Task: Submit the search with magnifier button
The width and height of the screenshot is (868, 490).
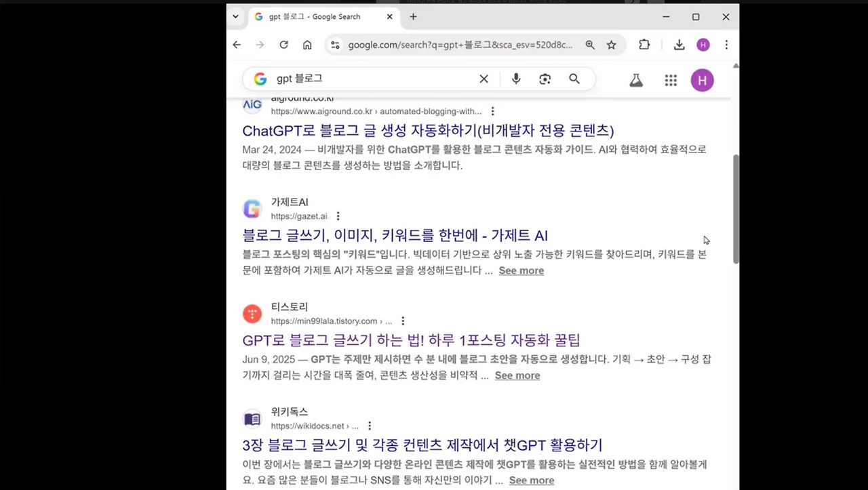Action: [574, 79]
